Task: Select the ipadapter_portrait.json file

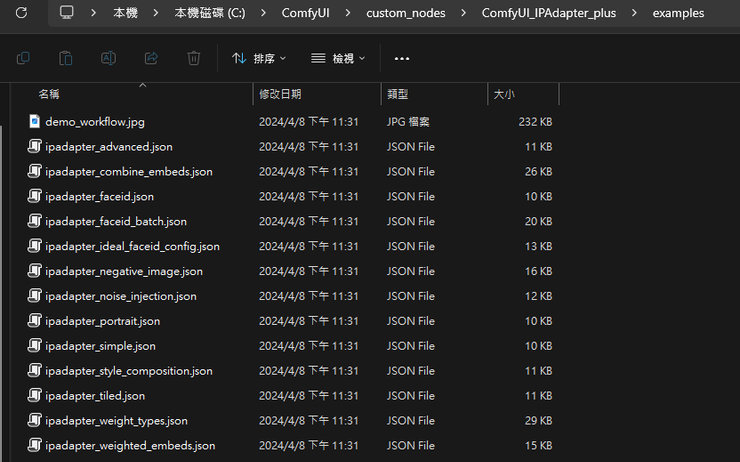Action: [x=102, y=321]
